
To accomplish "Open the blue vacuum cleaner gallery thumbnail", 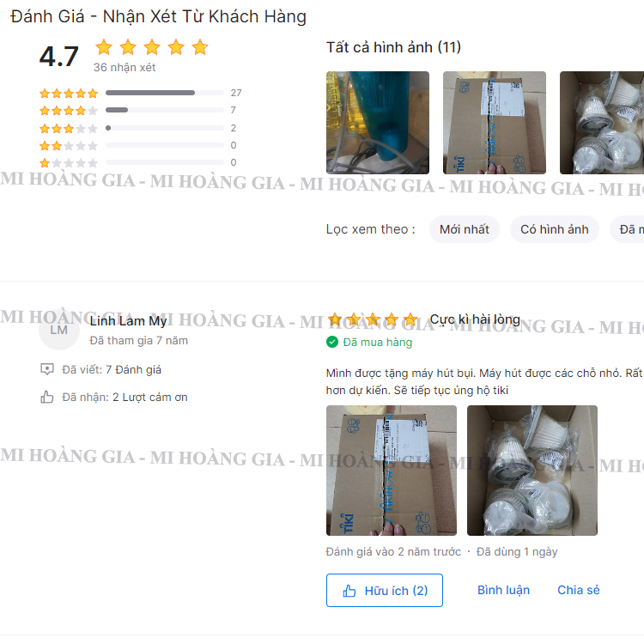I will tap(378, 123).
